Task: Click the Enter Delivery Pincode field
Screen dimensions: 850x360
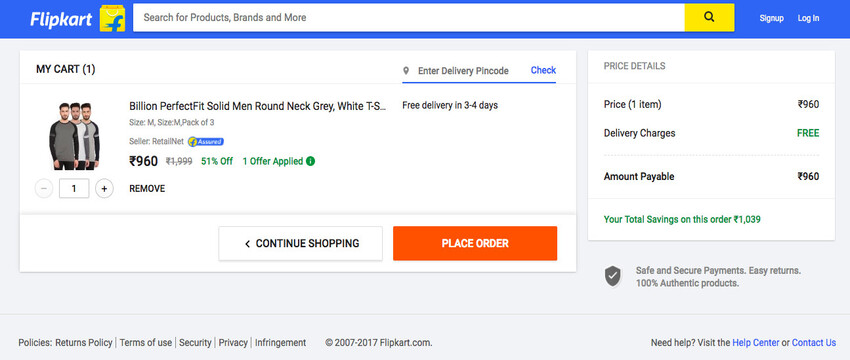Action: (x=463, y=71)
